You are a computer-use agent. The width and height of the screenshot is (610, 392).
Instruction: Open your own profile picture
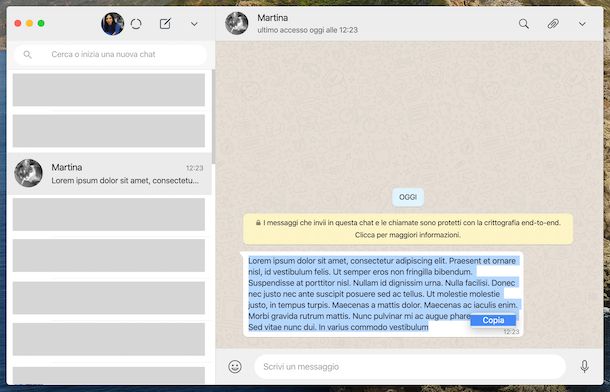[112, 24]
